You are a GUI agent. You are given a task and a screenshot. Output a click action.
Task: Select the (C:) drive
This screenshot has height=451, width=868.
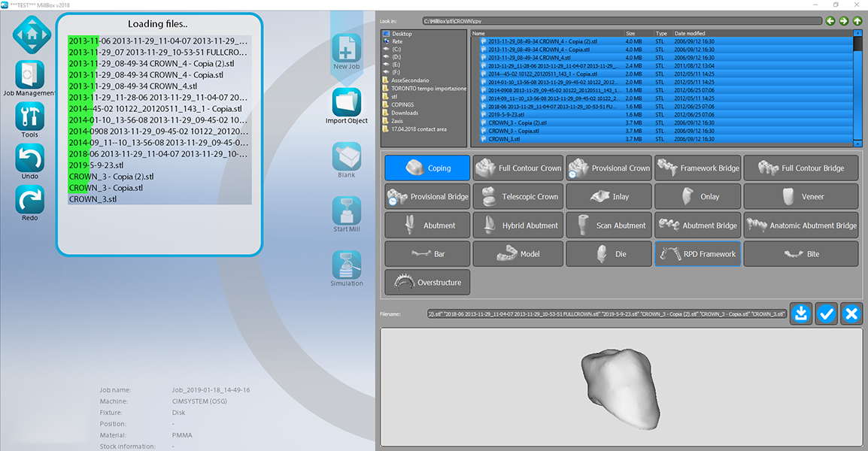tap(396, 50)
